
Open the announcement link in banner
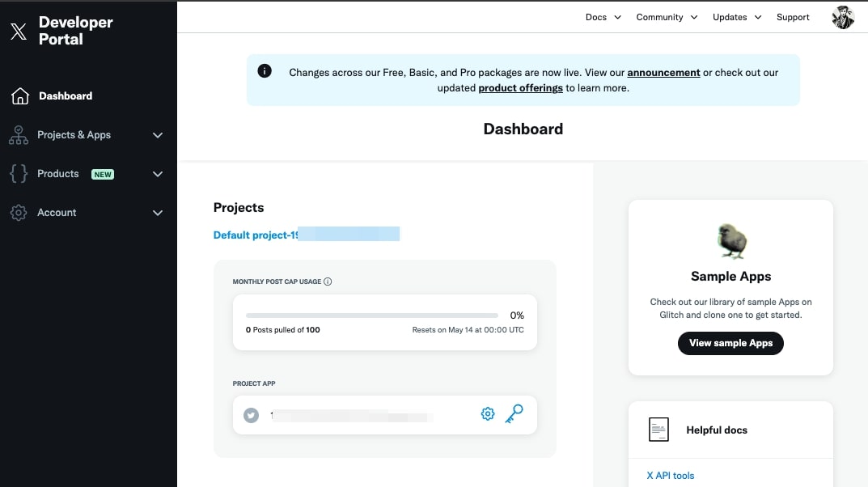(663, 73)
